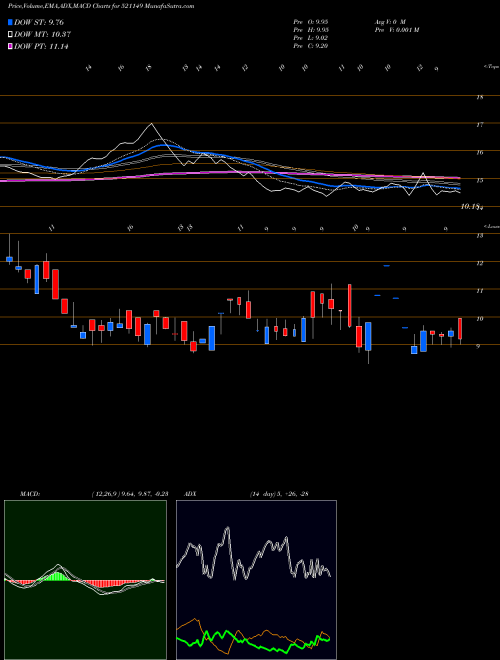Click the 'DOW ST: 9.76' legend label
The height and width of the screenshot is (660, 500).
tap(39, 22)
